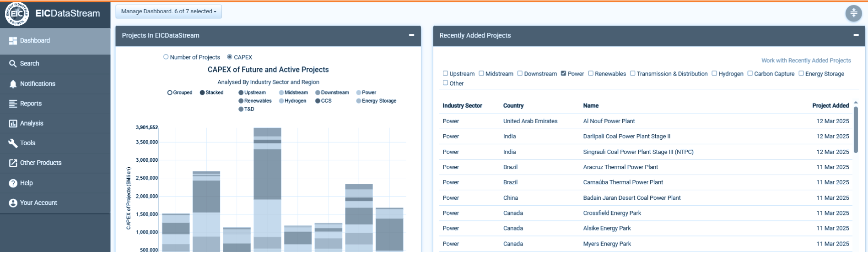Open the Myers Energy Park project
Viewport: 868px width, 263px height.
[x=607, y=243]
